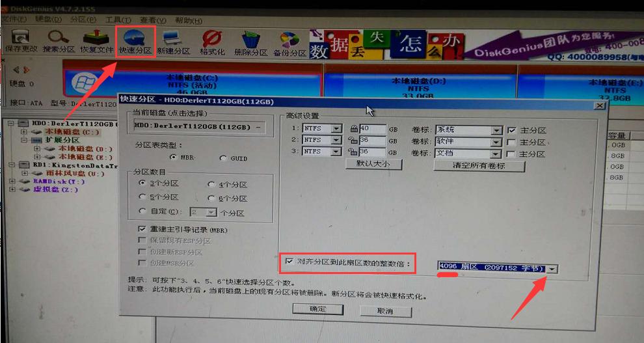644x343 pixels.
Task: Toggle the align partitions to sector multiple checkbox
Action: pyautogui.click(x=289, y=261)
